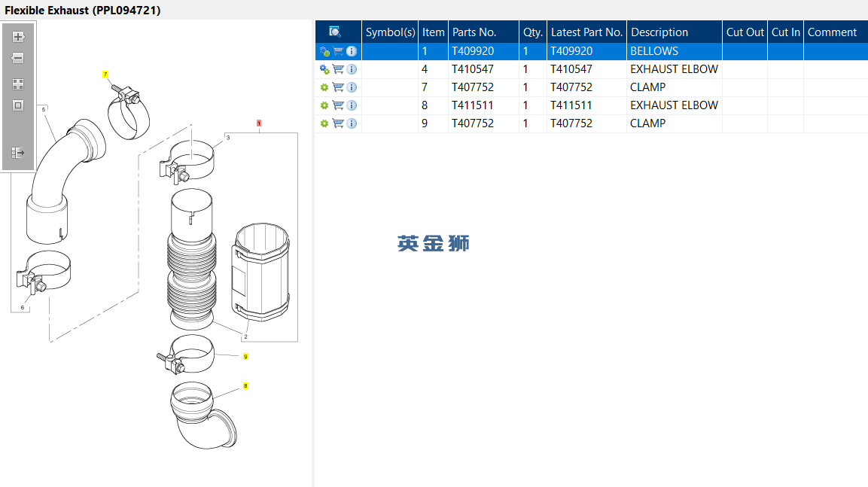Sort by Symbol(s) column header
This screenshot has height=487, width=868.
pyautogui.click(x=390, y=32)
